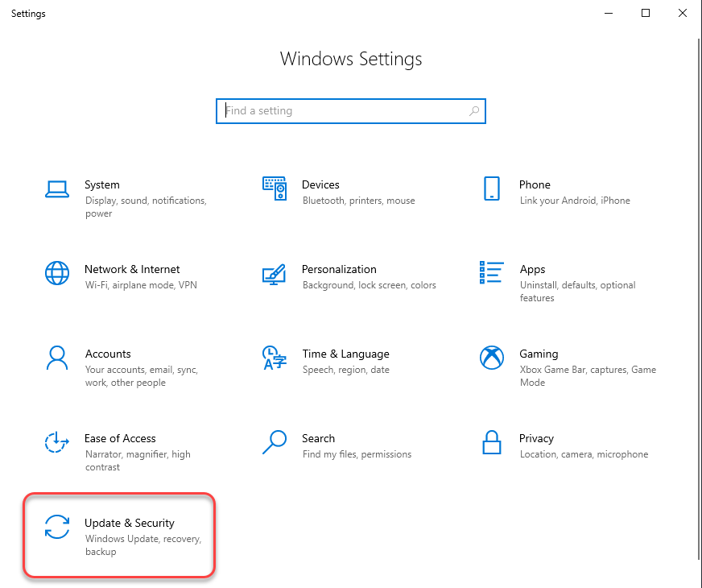Click the Personalization heading text
Screen dimensions: 702x588
tap(339, 270)
